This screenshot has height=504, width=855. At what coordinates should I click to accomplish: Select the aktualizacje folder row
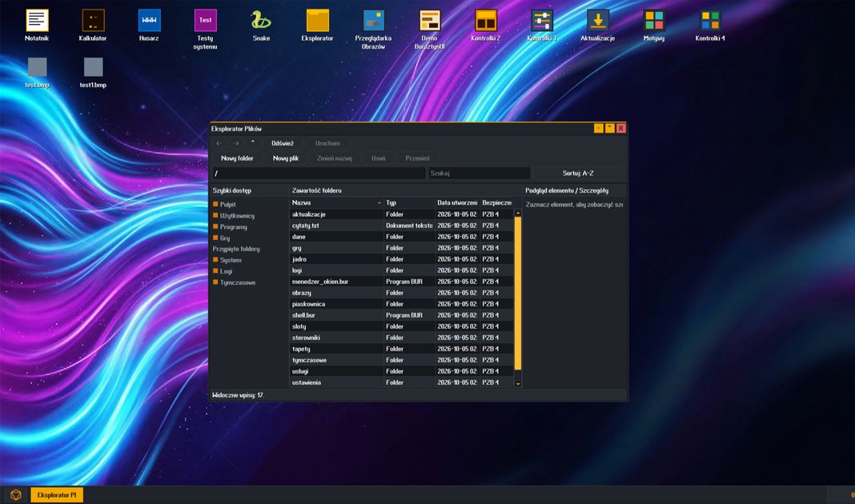(x=402, y=214)
